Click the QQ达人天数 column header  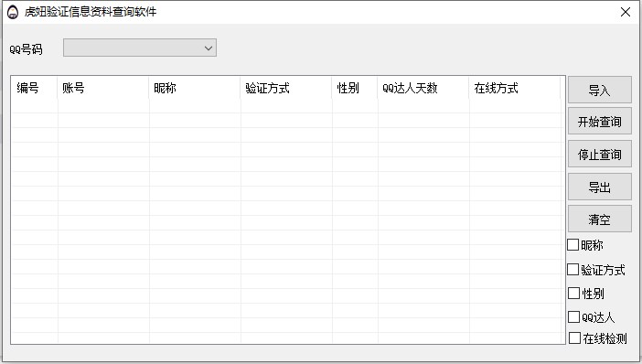click(x=423, y=88)
